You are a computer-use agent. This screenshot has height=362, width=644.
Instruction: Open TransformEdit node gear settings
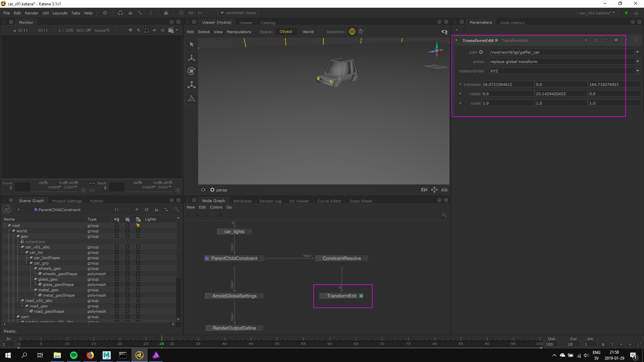pos(596,40)
